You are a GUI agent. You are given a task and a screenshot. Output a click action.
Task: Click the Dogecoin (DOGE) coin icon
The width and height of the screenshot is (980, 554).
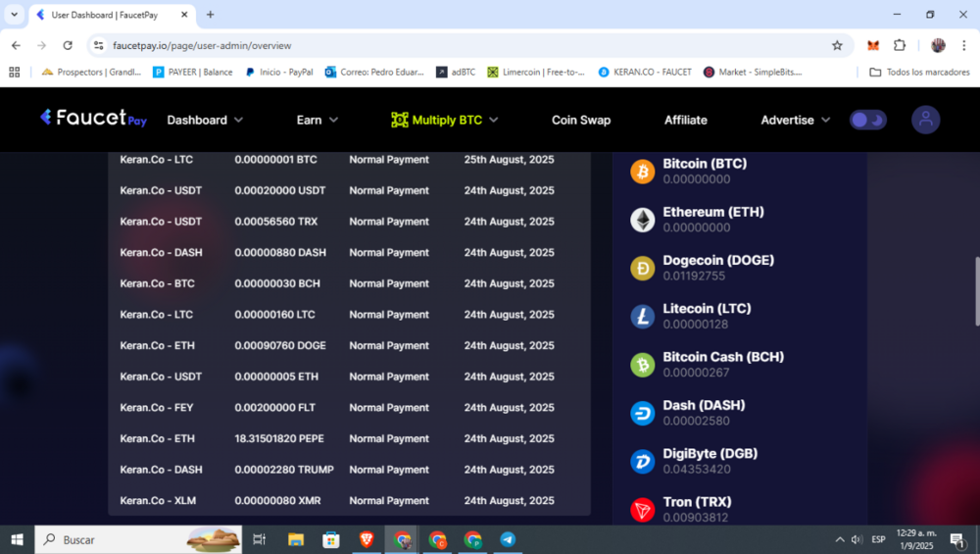pyautogui.click(x=642, y=268)
